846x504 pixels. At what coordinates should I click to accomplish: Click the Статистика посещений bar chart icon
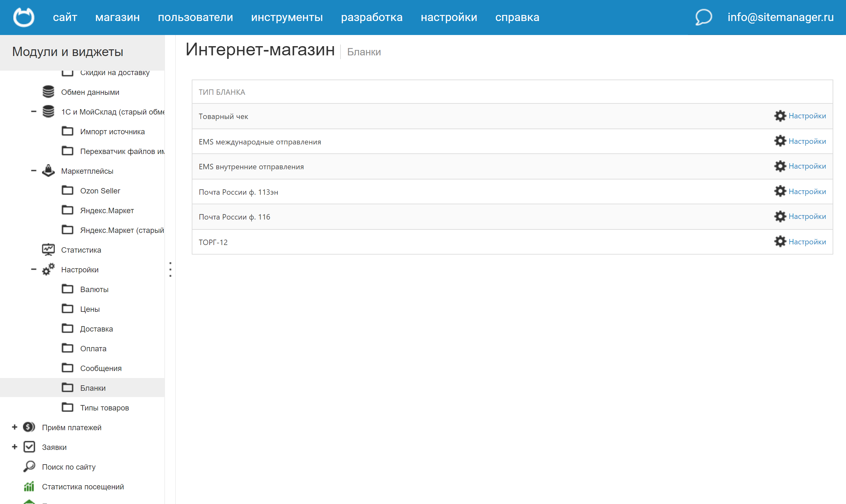coord(29,486)
